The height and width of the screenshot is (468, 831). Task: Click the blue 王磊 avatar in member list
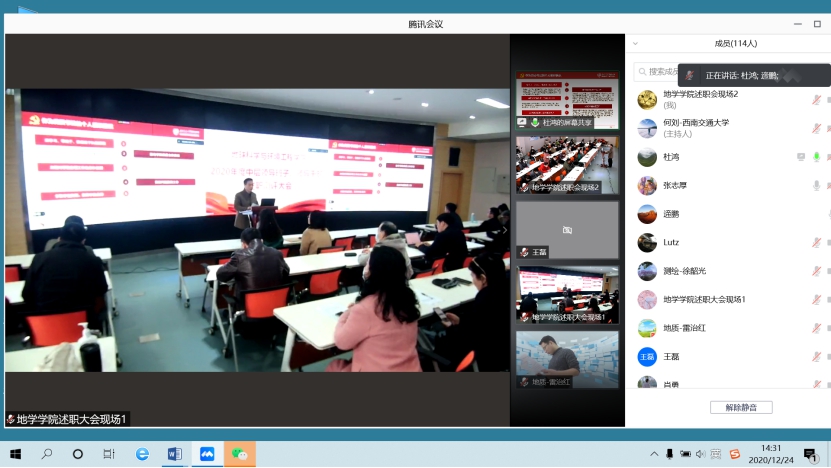(647, 356)
